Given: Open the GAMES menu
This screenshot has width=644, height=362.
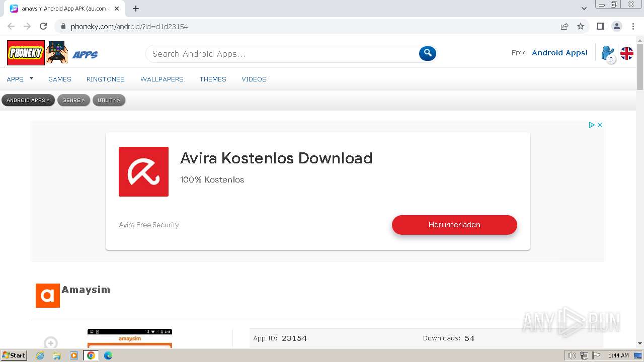Looking at the screenshot, I should 60,79.
